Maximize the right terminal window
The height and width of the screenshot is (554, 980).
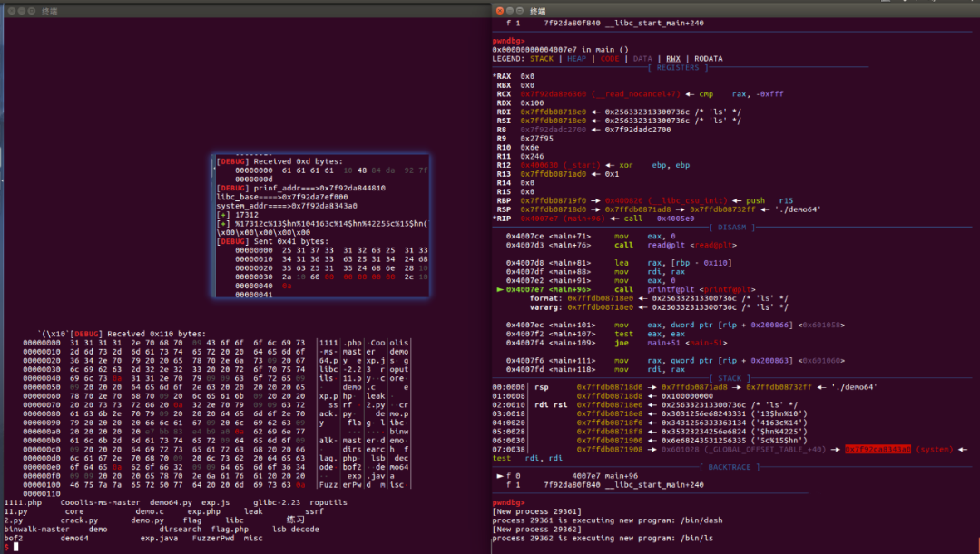tap(519, 11)
